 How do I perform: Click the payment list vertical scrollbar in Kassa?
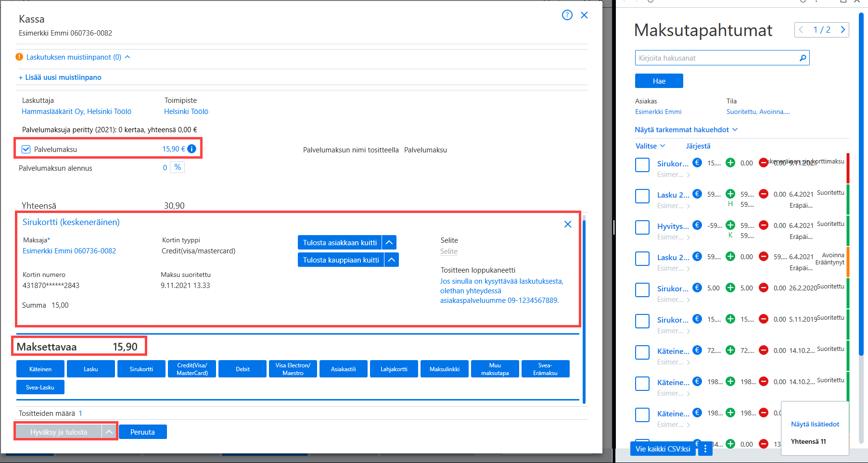(x=584, y=313)
